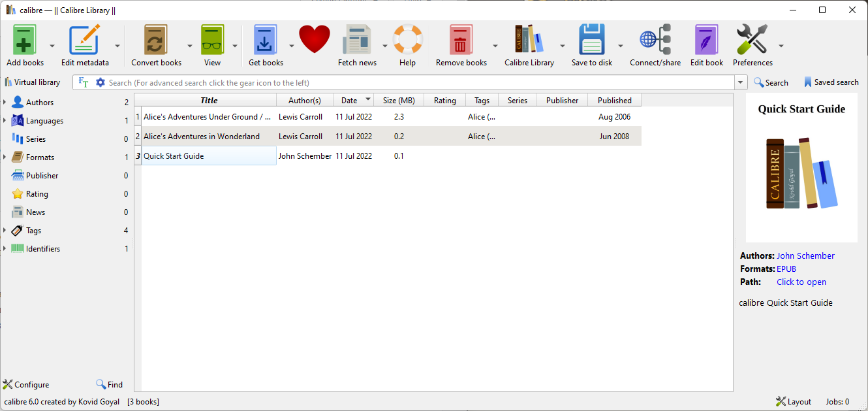
Task: Open the View book icon
Action: tap(212, 40)
